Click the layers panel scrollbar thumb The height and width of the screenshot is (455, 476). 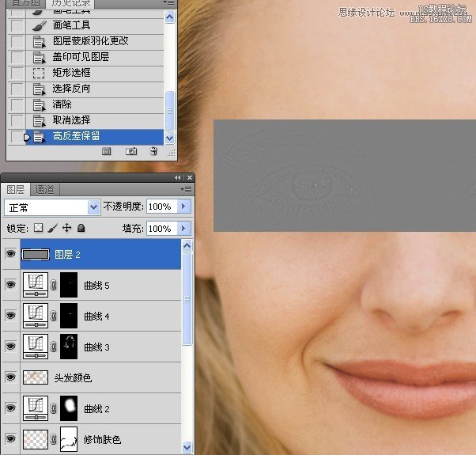(x=187, y=299)
